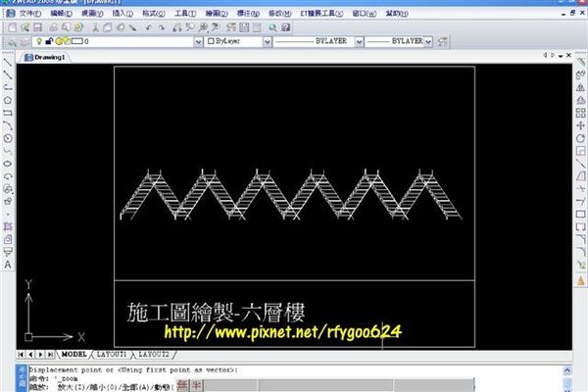Screen dimensions: 588x392
Task: Open the 格式(O) menu
Action: 154,14
